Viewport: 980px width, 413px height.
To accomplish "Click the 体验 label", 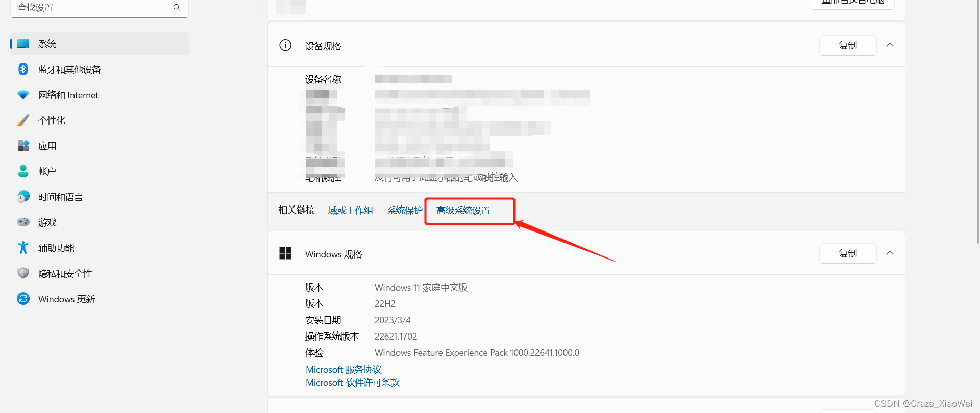I will [314, 353].
